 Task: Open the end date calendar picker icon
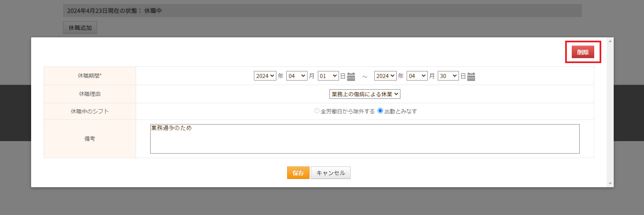pyautogui.click(x=471, y=76)
